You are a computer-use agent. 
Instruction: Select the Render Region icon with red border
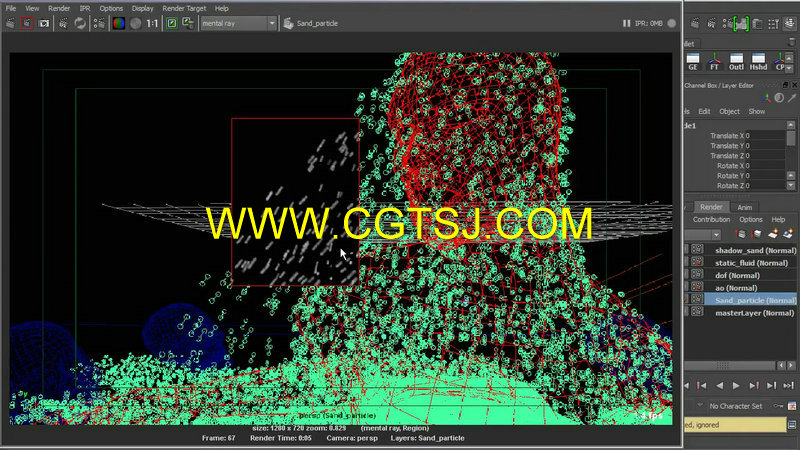[27, 23]
